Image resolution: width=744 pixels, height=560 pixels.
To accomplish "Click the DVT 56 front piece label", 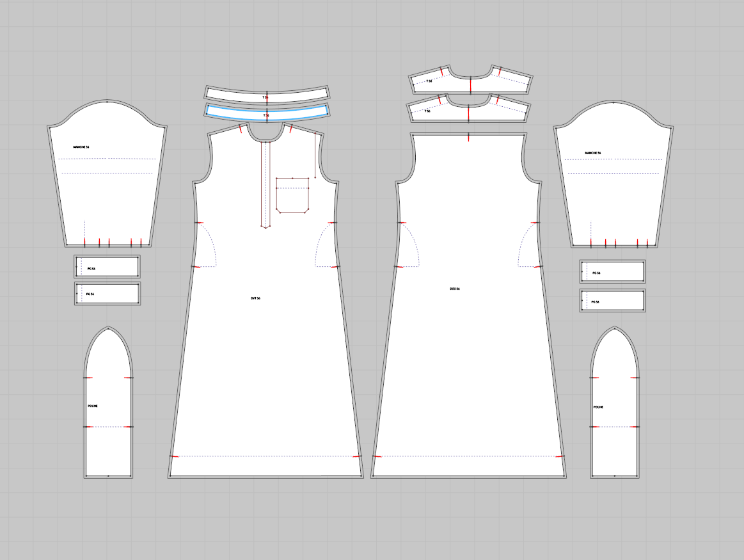I will [x=255, y=298].
